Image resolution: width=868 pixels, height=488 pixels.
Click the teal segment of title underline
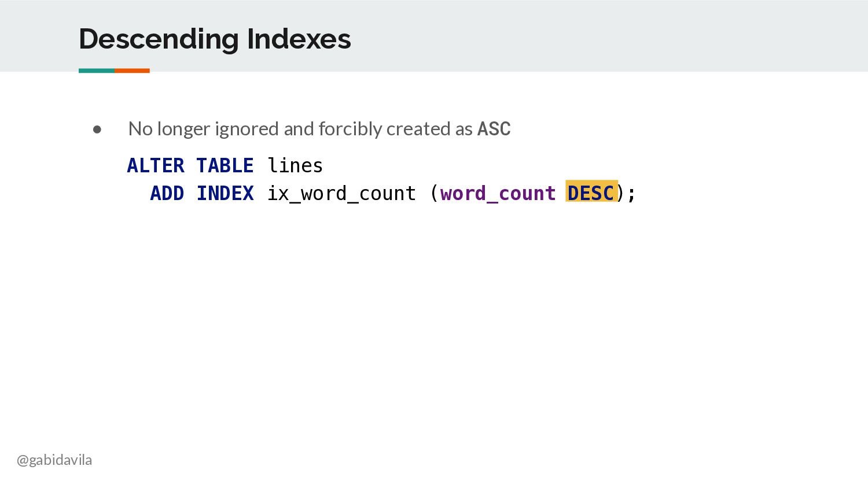(x=97, y=71)
